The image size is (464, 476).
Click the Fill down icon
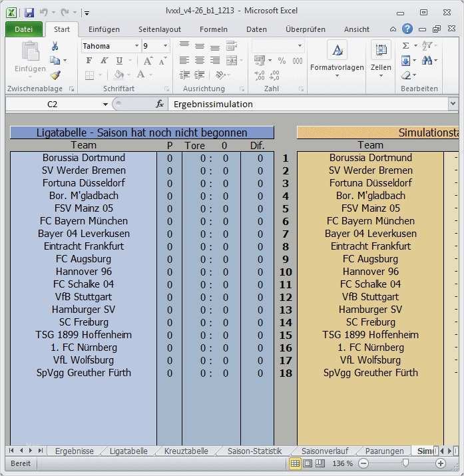405,61
